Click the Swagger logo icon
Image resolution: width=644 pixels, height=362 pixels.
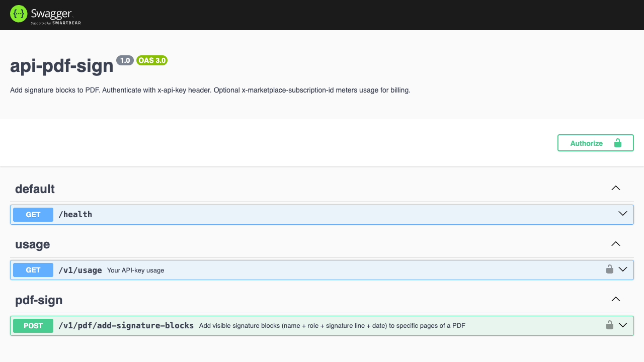[x=18, y=14]
